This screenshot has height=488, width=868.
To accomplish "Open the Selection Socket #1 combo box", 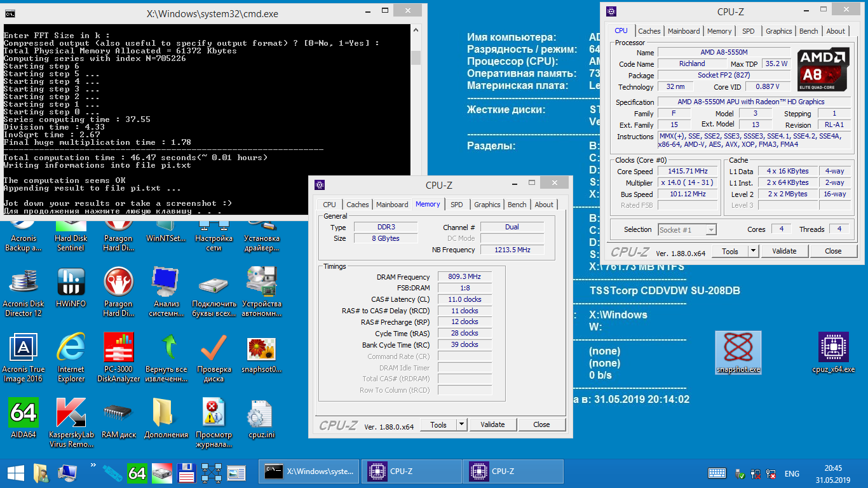I will tap(687, 229).
